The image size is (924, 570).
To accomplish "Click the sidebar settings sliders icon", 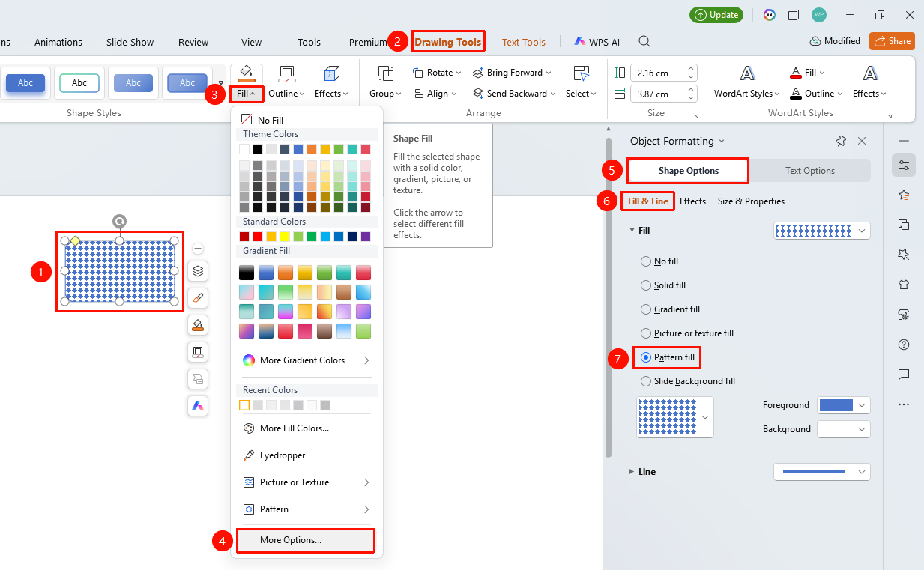I will pyautogui.click(x=904, y=165).
